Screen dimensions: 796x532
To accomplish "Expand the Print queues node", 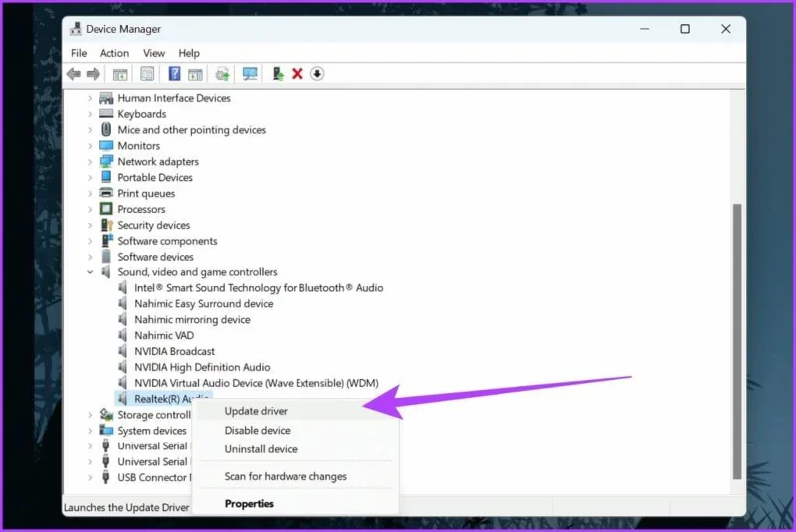I will click(x=90, y=193).
